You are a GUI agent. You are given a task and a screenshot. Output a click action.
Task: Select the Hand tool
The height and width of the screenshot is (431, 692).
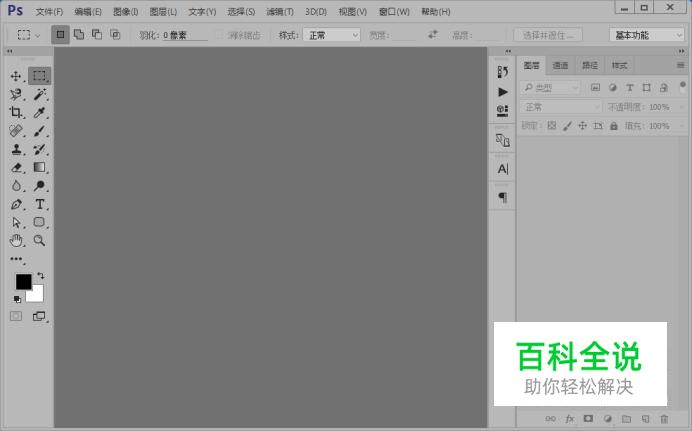pyautogui.click(x=16, y=241)
